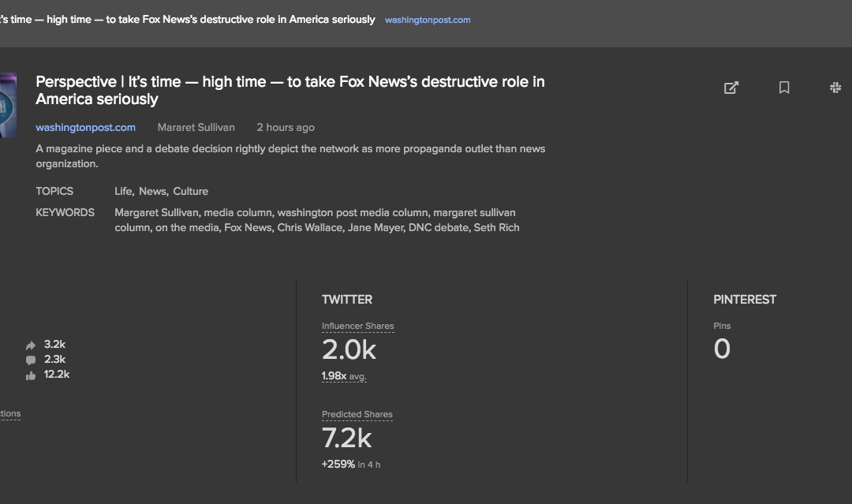Click the Predicted Shares label
This screenshot has width=852, height=504.
(x=357, y=415)
